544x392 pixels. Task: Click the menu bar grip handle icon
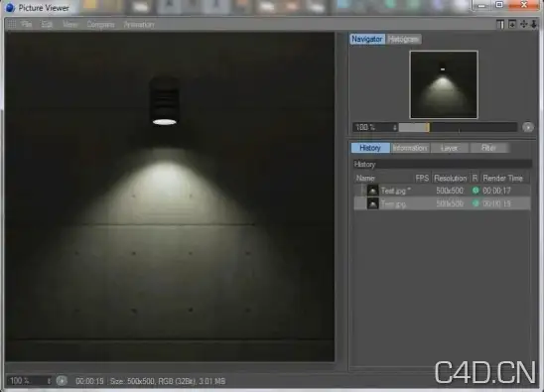point(12,24)
